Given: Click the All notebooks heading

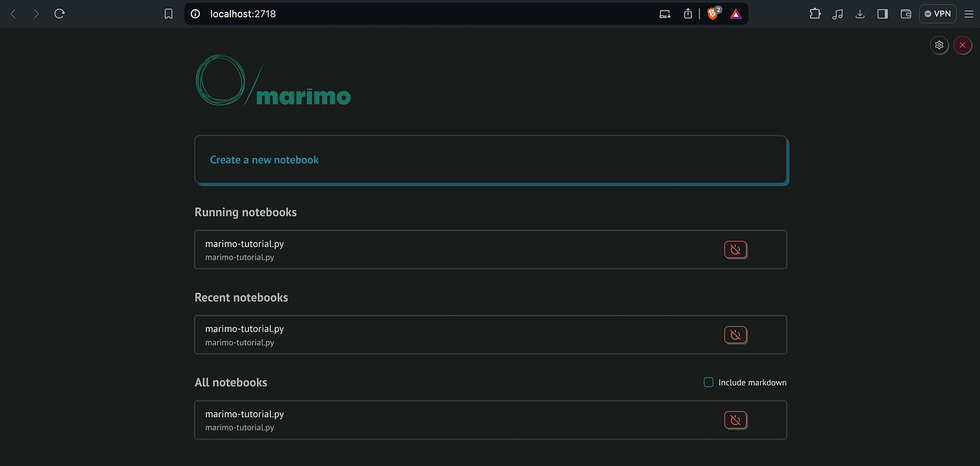Looking at the screenshot, I should coord(231,383).
